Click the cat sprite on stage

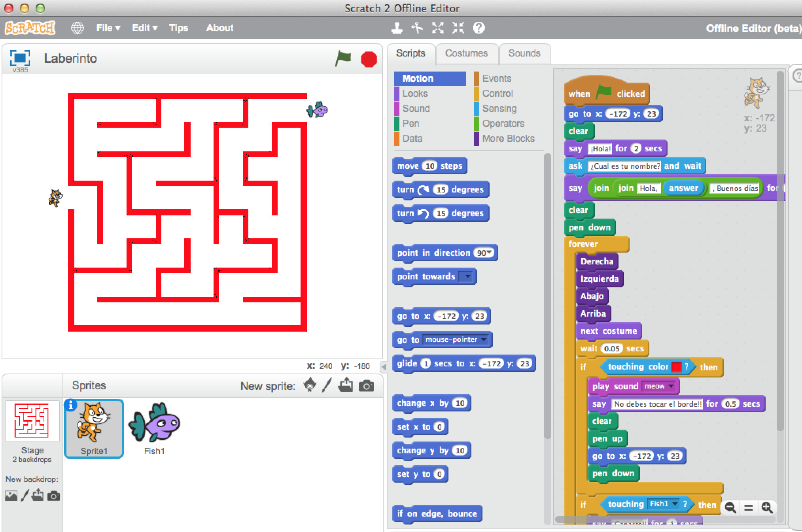coord(56,198)
